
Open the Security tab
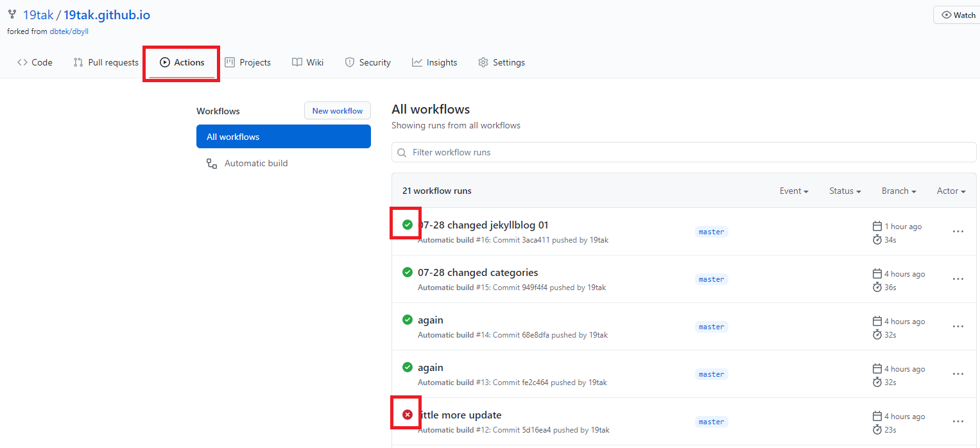(368, 62)
